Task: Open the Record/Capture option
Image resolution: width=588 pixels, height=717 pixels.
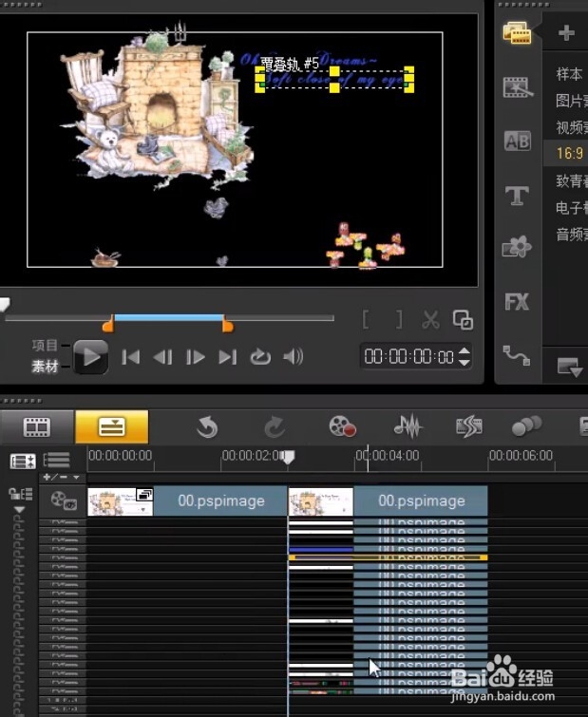Action: point(343,426)
